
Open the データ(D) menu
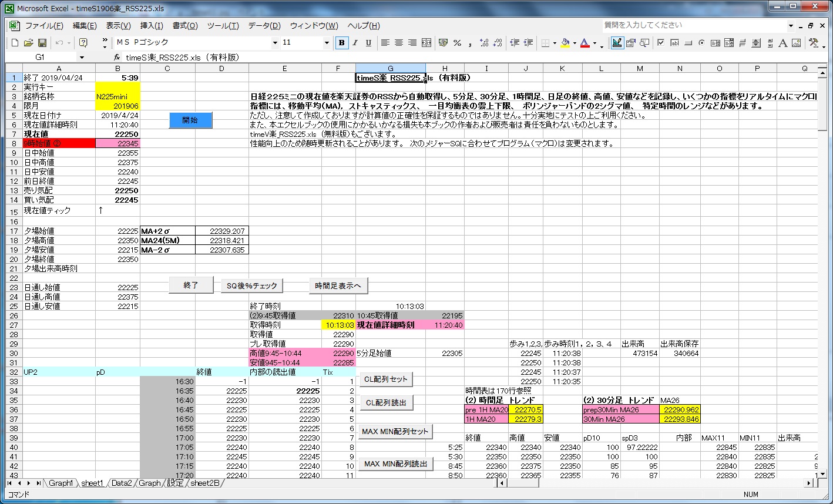pyautogui.click(x=264, y=26)
